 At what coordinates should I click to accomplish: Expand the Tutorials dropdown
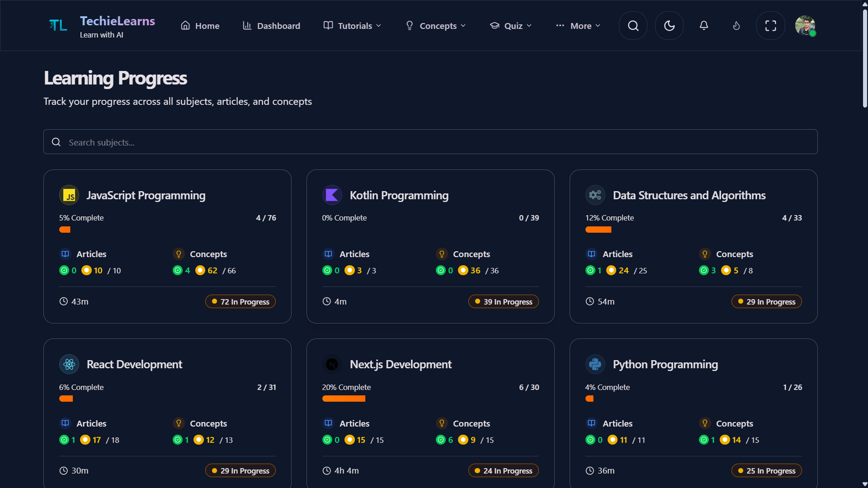tap(352, 26)
